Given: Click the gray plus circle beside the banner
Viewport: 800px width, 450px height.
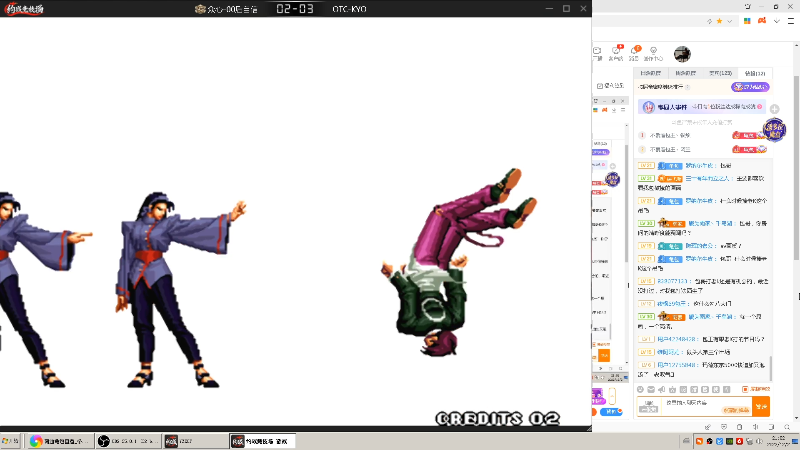Looking at the screenshot, I should point(774,109).
